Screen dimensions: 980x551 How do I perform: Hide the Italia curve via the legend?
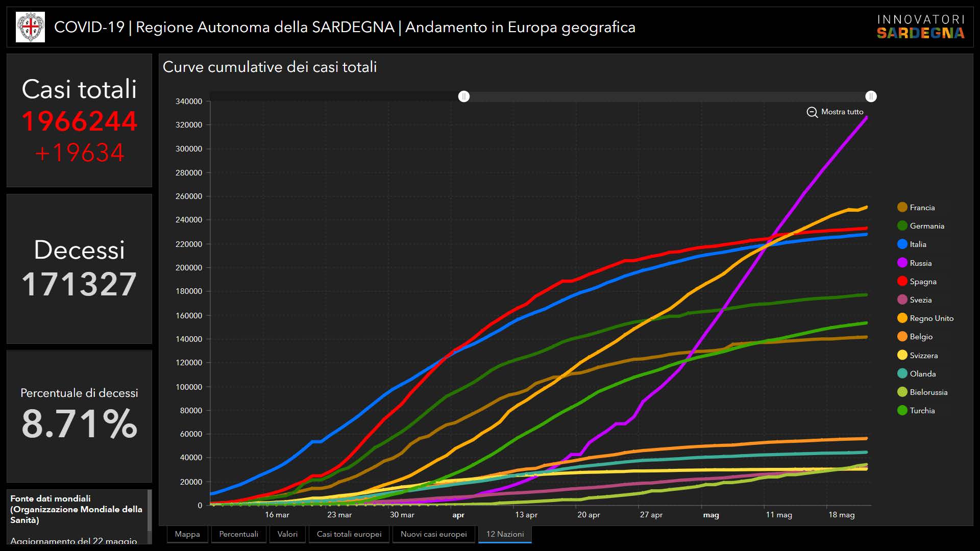[902, 244]
